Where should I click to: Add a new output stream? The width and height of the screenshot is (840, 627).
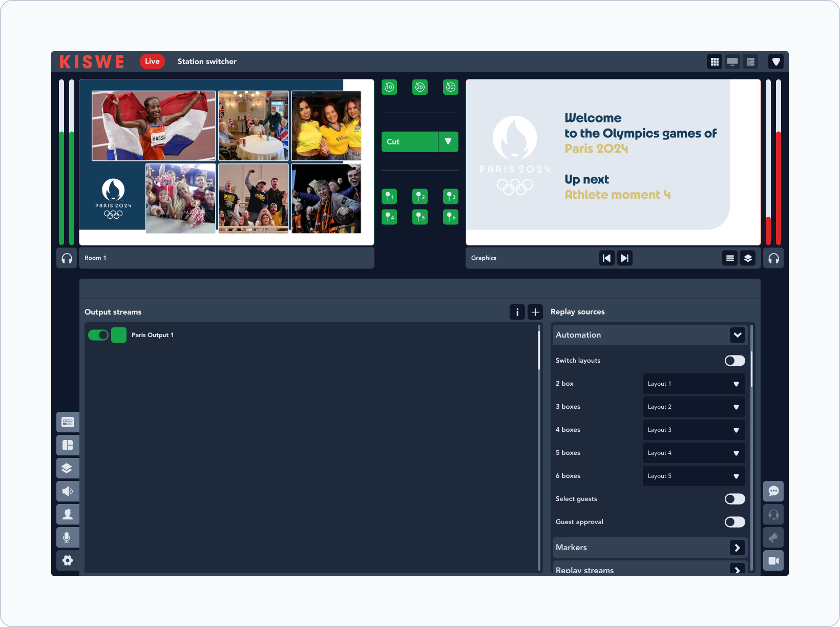pos(535,312)
